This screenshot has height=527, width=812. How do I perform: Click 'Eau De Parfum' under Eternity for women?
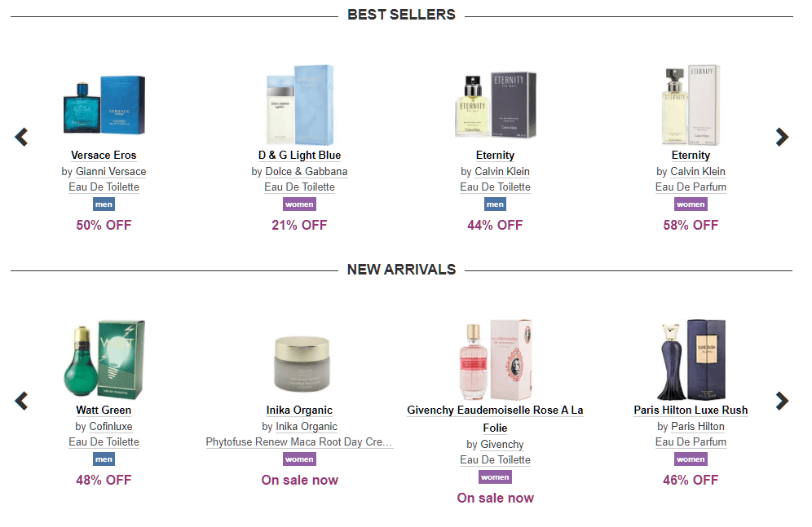(691, 187)
